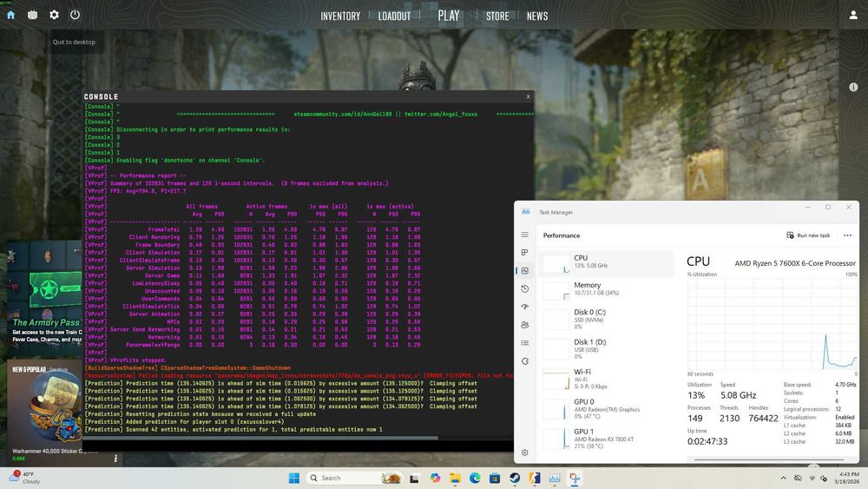Expand Task Manager hamburger navigation menu

pyautogui.click(x=525, y=235)
